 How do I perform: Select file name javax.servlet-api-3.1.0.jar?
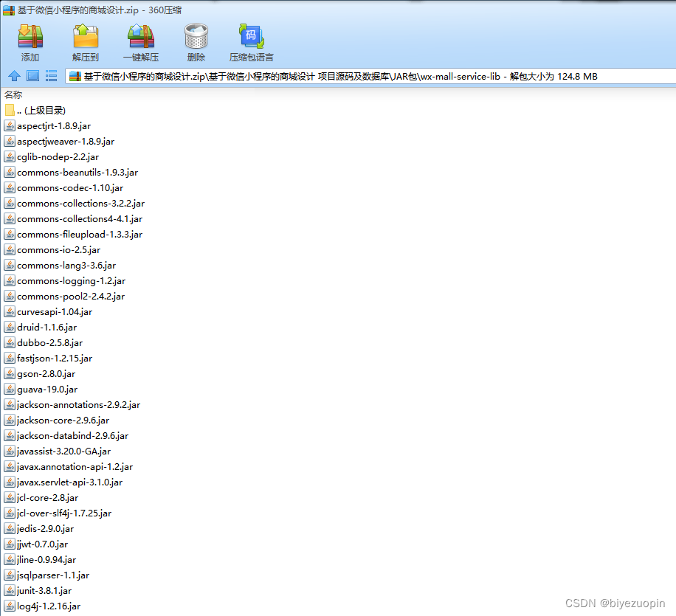pyautogui.click(x=70, y=482)
